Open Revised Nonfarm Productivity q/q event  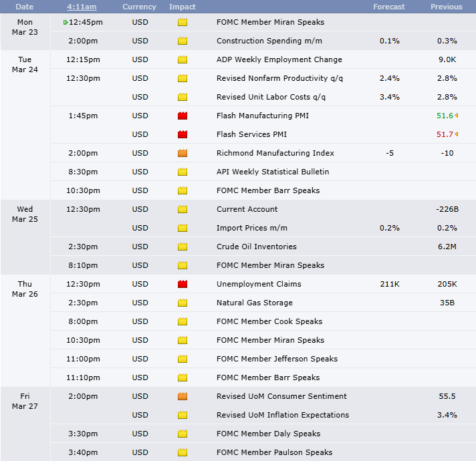(279, 78)
